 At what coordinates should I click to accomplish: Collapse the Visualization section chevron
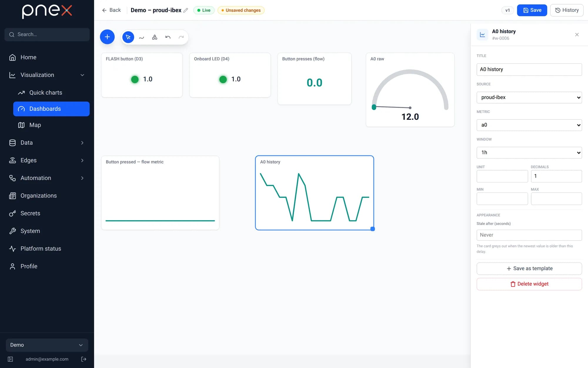pyautogui.click(x=82, y=75)
